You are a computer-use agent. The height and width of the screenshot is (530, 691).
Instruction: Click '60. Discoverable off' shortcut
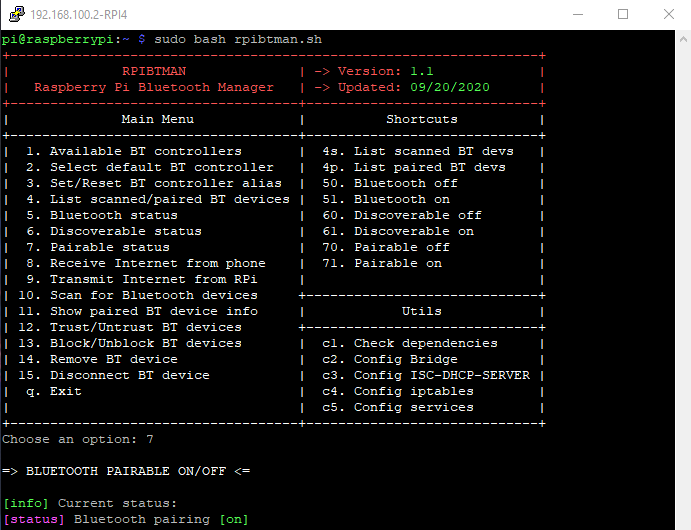[402, 215]
